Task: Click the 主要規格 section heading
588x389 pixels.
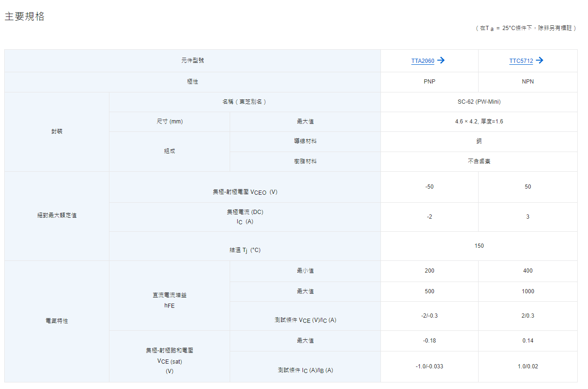Action: (25, 16)
